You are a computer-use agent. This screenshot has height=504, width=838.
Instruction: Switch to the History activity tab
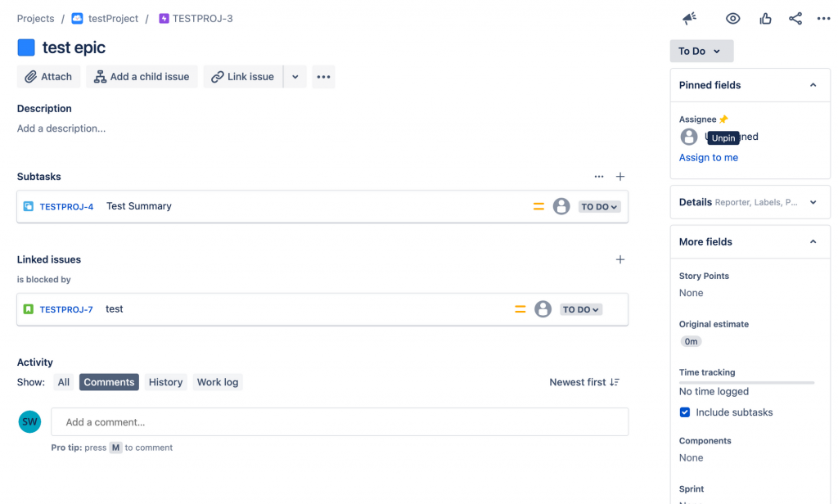point(165,382)
